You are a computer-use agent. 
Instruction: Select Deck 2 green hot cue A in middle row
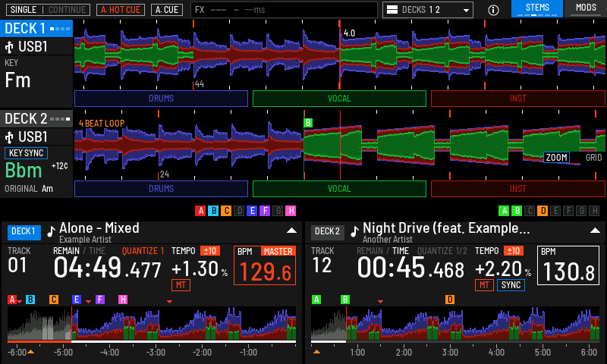[504, 211]
